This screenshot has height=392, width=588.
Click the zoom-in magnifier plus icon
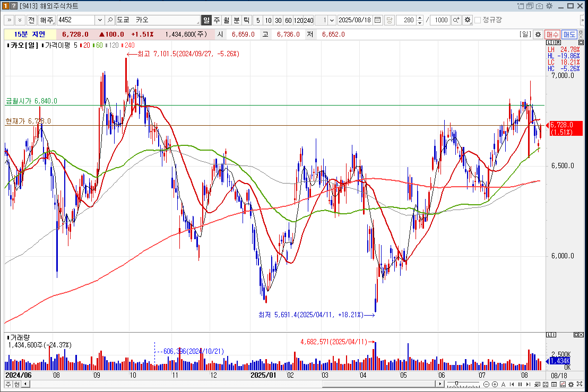click(x=456, y=20)
